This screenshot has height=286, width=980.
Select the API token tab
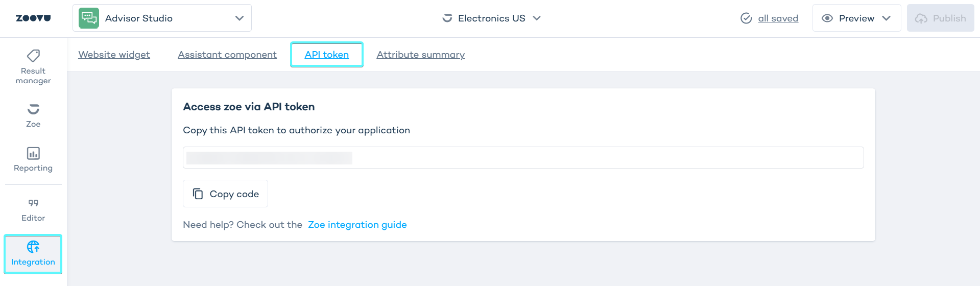click(x=327, y=55)
